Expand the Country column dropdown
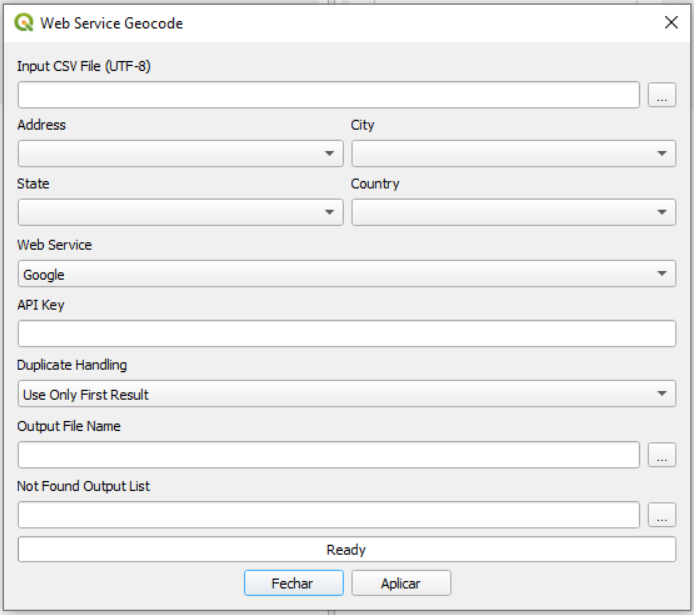The image size is (694, 615). tap(513, 212)
